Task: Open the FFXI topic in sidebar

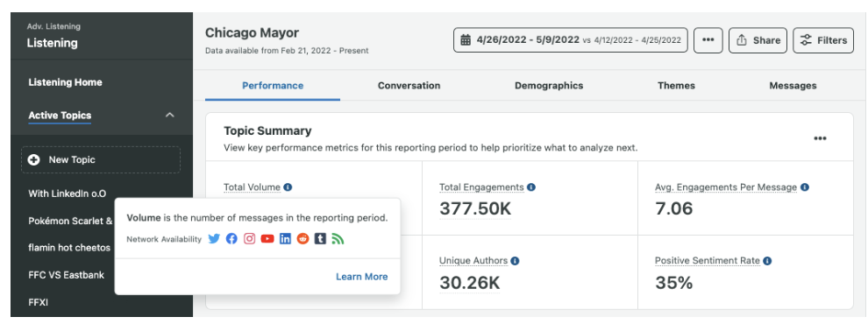Action: click(x=39, y=302)
